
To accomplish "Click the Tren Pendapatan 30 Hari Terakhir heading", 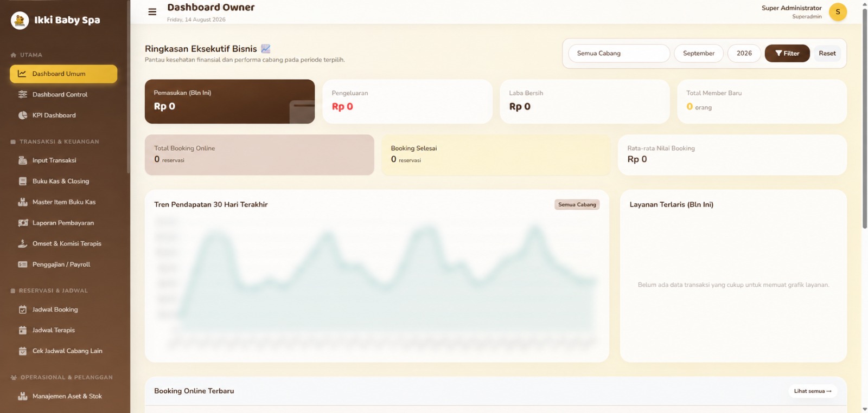I will point(211,204).
